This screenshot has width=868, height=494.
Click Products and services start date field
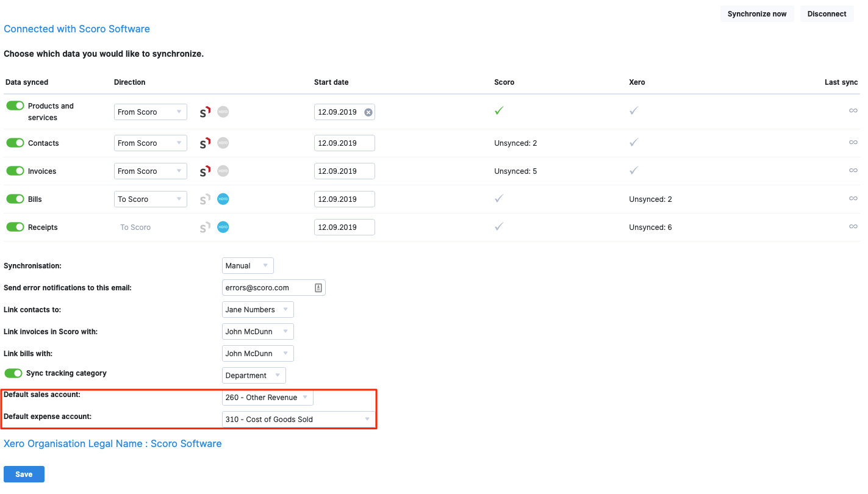click(345, 112)
